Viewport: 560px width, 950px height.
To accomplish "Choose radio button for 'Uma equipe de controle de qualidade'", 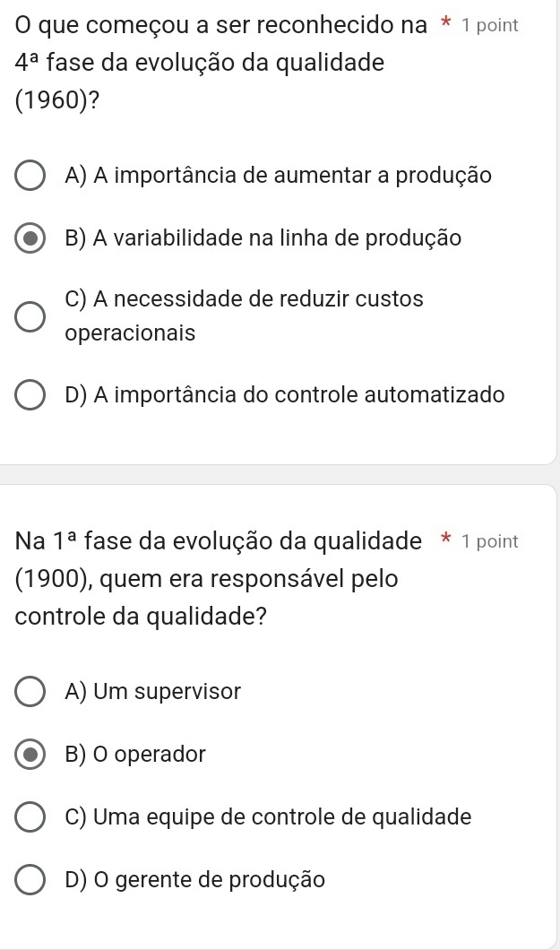I will 31,818.
